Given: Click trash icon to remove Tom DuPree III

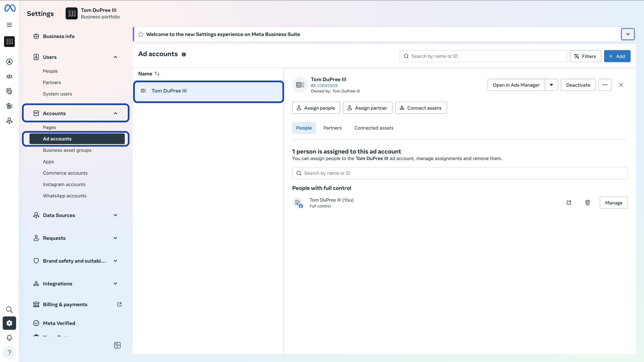Looking at the screenshot, I should (587, 203).
